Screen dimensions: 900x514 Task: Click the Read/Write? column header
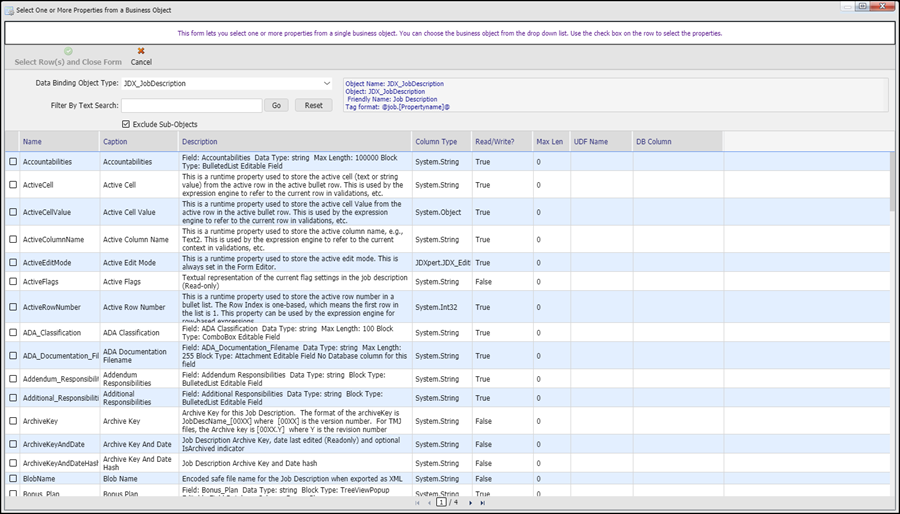495,142
